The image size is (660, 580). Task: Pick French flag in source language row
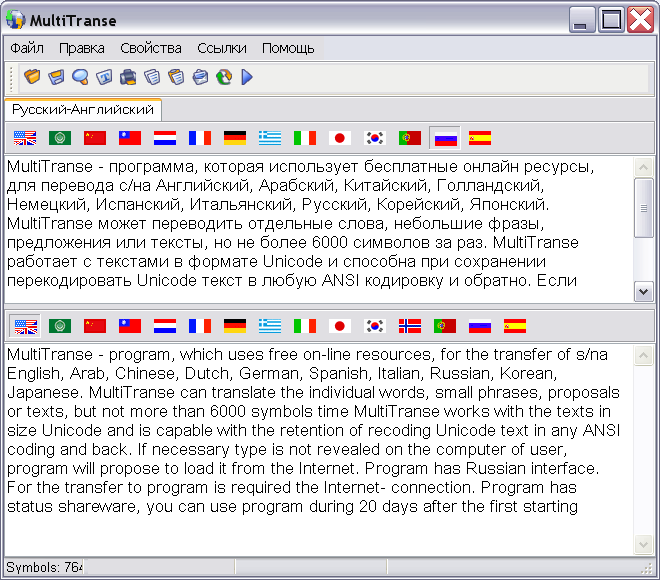[x=200, y=138]
